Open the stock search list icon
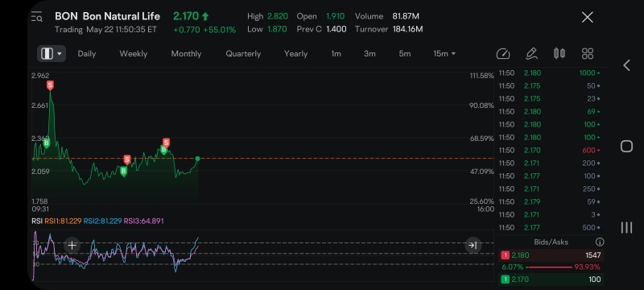The width and height of the screenshot is (644, 290). point(37,17)
